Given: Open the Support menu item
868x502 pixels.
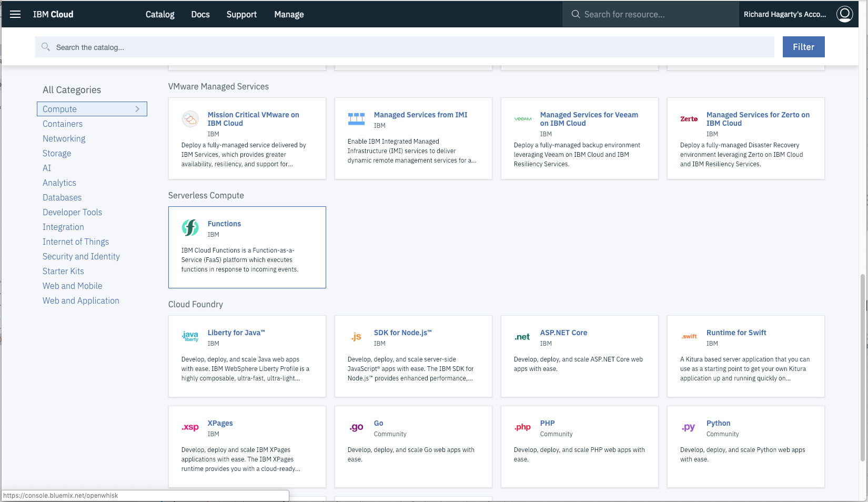Looking at the screenshot, I should [x=241, y=14].
